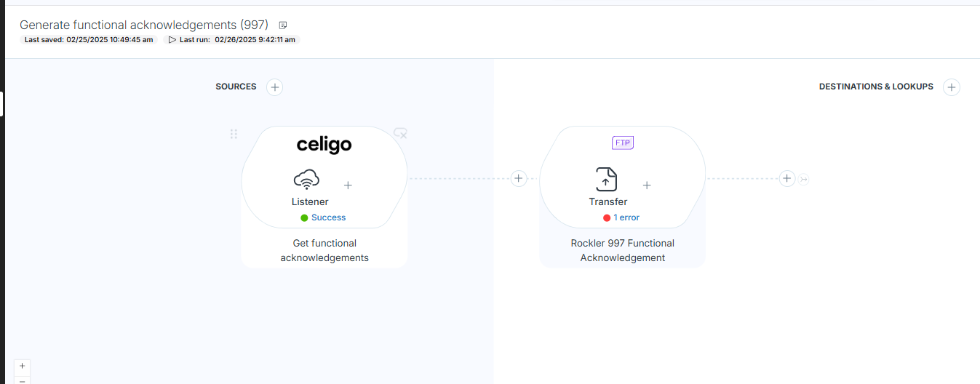Image resolution: width=980 pixels, height=384 pixels.
Task: Add step after Rockler 997 destination
Action: 786,178
